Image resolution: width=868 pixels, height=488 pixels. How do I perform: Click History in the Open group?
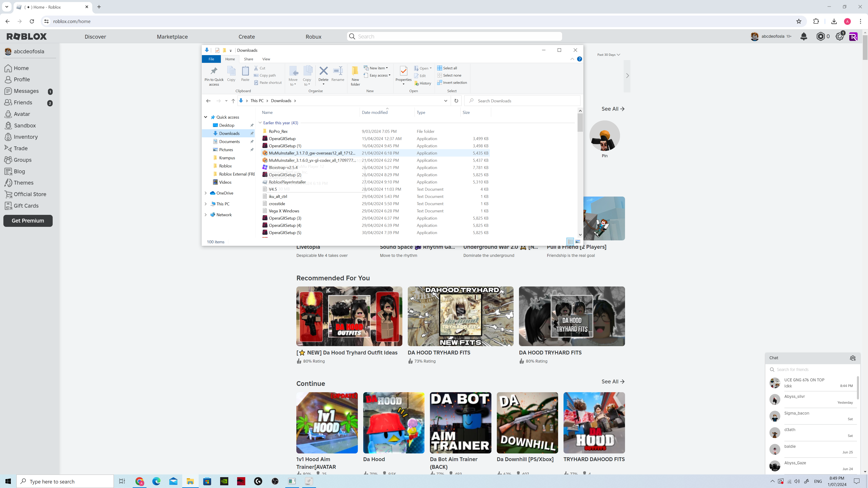(422, 83)
